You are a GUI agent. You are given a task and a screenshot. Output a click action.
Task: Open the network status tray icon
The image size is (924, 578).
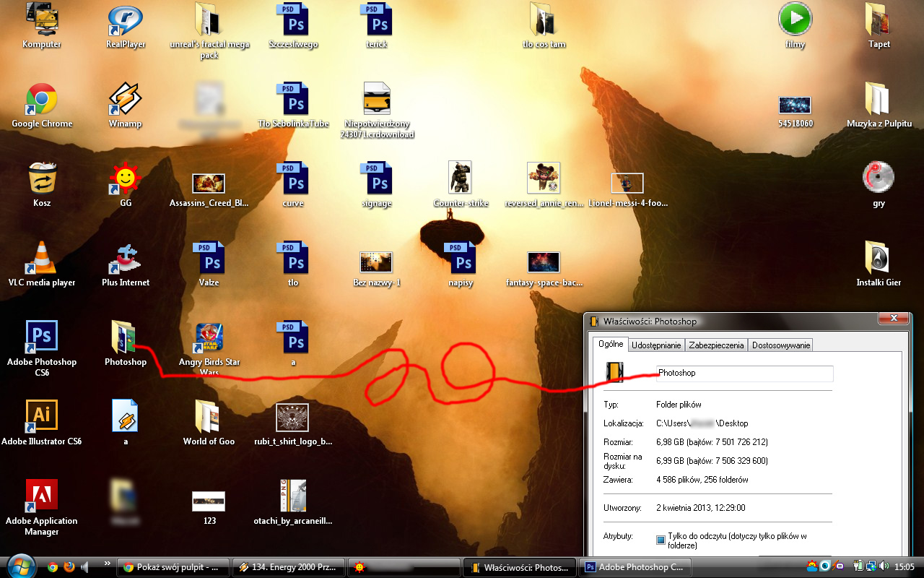click(x=871, y=566)
